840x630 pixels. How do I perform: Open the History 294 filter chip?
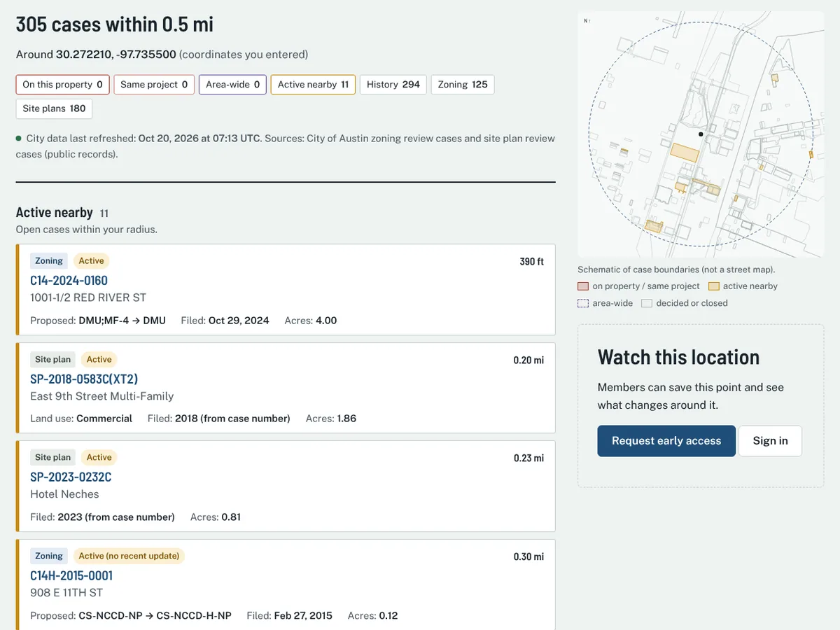coord(393,85)
